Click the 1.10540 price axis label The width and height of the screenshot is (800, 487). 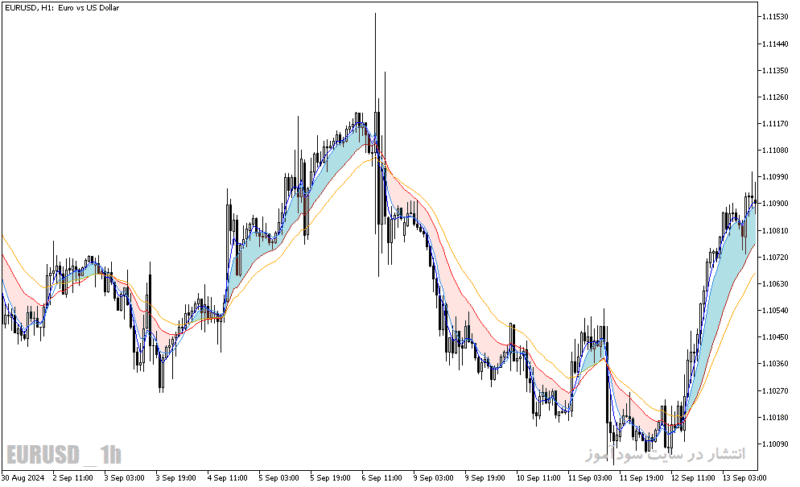pyautogui.click(x=775, y=310)
